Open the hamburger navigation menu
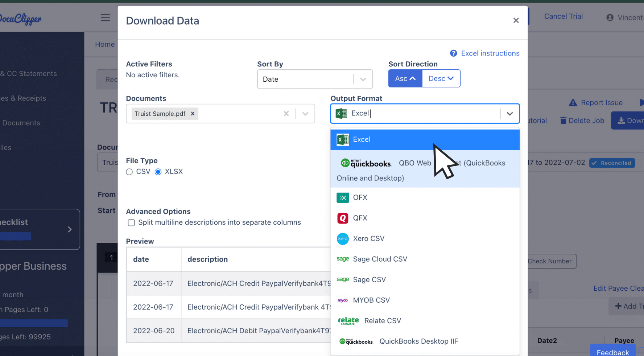The image size is (644, 356). click(x=105, y=17)
